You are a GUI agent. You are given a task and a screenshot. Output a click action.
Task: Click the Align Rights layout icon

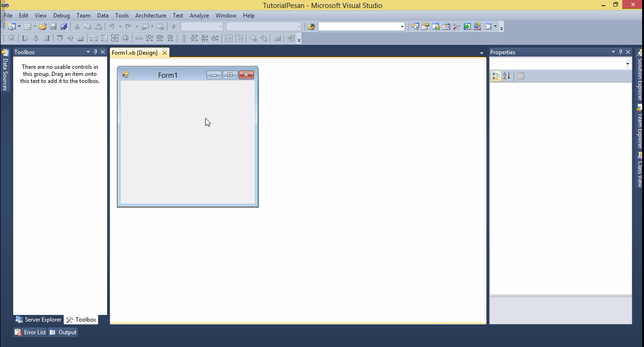pyautogui.click(x=46, y=38)
